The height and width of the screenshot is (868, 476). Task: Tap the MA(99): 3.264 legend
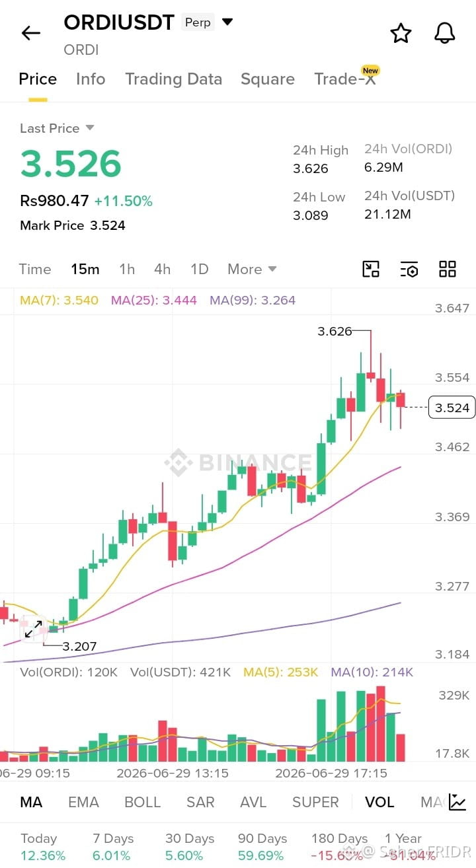point(253,300)
